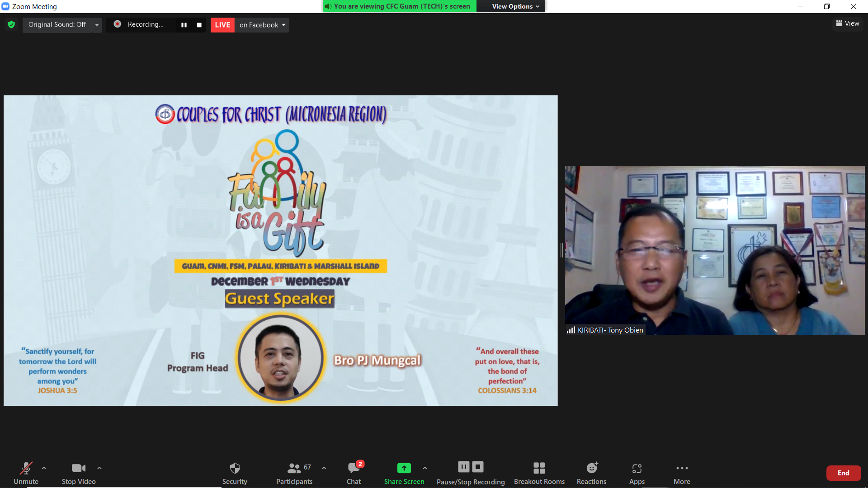Open the More options menu

pyautogui.click(x=682, y=473)
